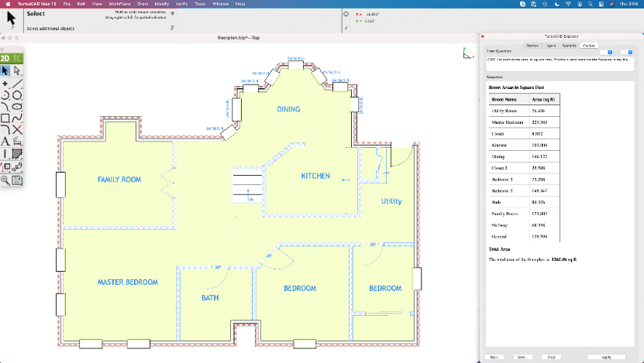Open the Edit menu
Viewport: 644px width, 363px height.
tap(81, 4)
